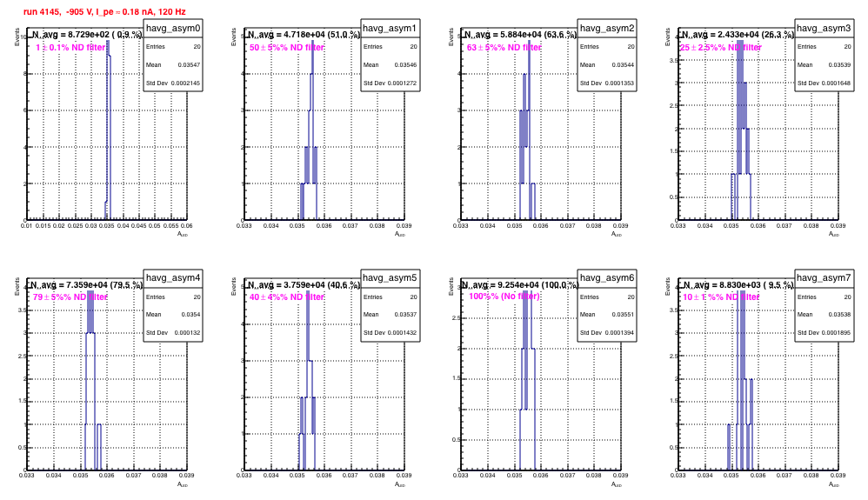Click Std Dev 0.000132 in havg_asym4 stats

pyautogui.click(x=173, y=333)
